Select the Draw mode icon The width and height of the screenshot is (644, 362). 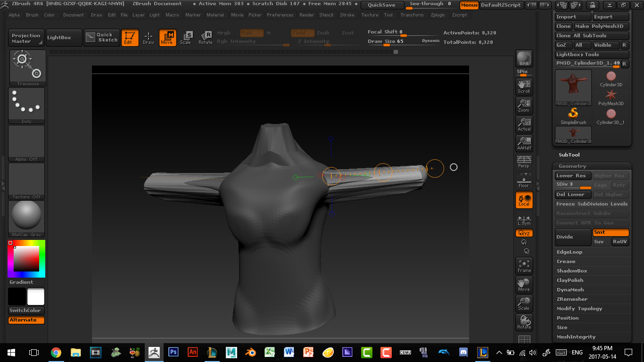pyautogui.click(x=149, y=38)
